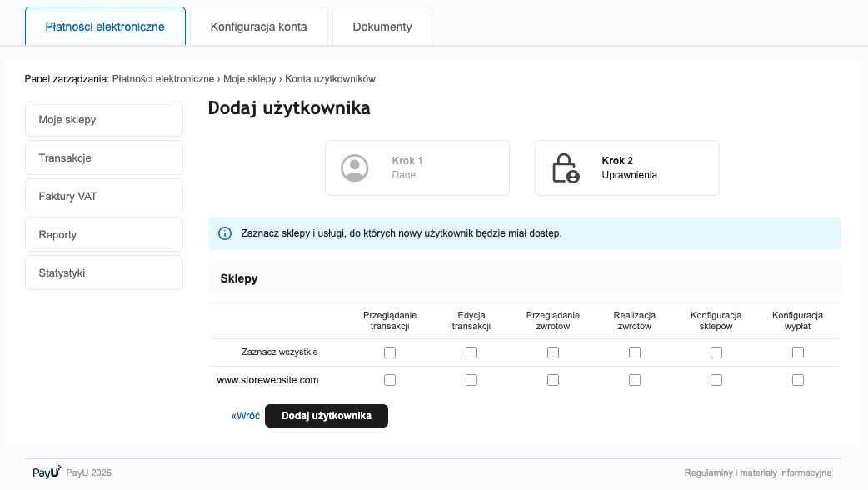Check 'Zaznacz wszystkie' for Przeglądanie transakcji
Screen dimensions: 868x490
coord(390,352)
